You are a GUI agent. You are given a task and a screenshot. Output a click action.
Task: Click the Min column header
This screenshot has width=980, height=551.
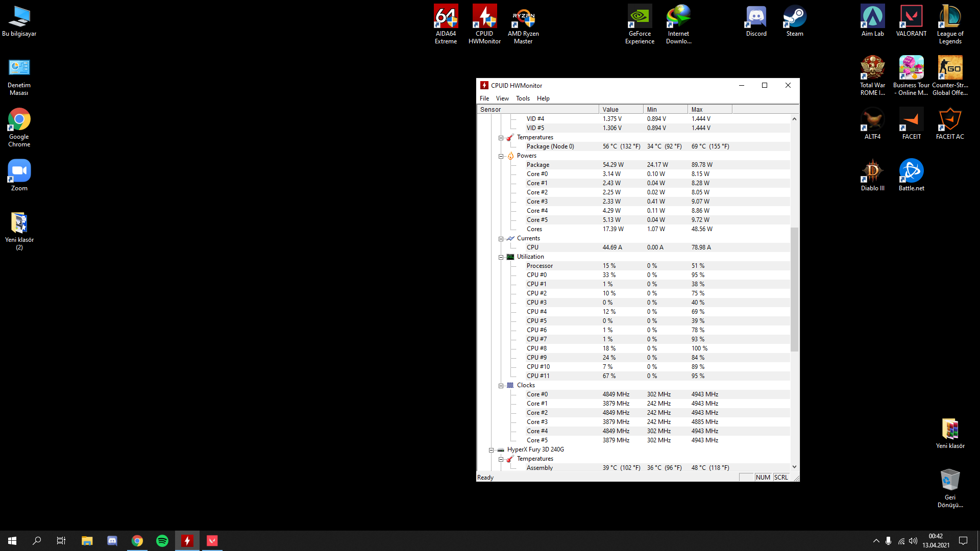tap(666, 109)
